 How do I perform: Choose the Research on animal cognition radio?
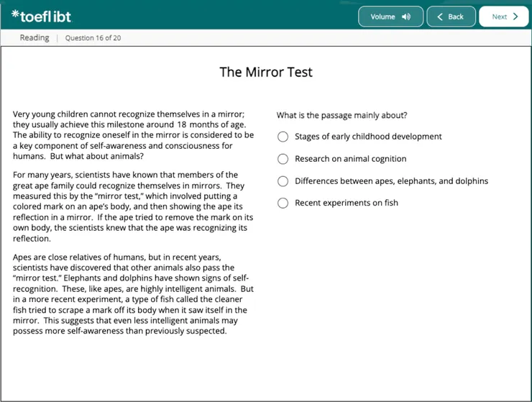pos(283,159)
